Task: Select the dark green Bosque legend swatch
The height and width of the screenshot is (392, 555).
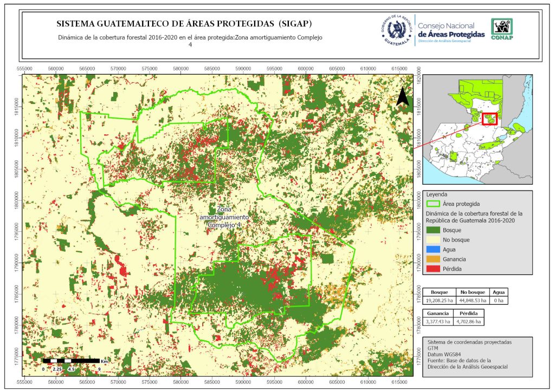Action: click(433, 230)
